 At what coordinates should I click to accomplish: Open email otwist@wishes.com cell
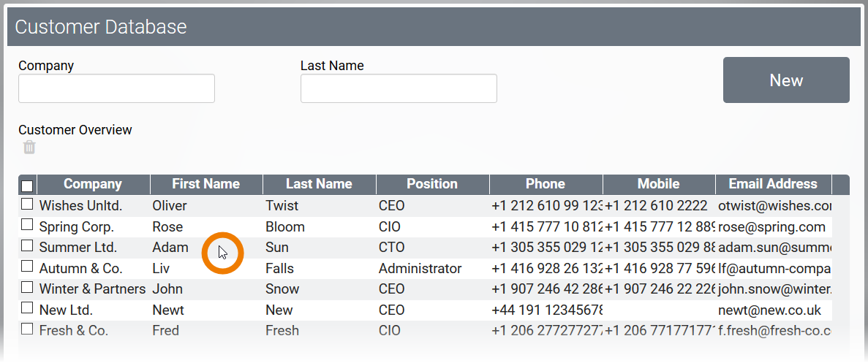[774, 206]
